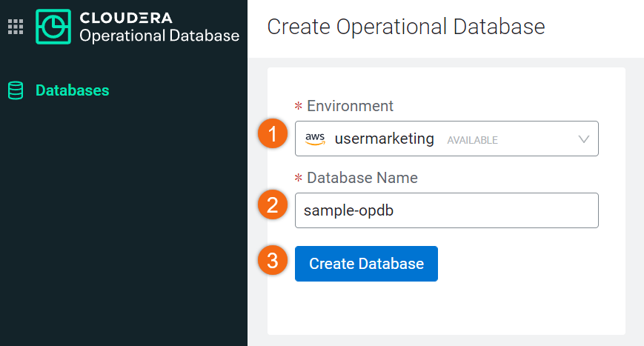Click the "Create Operational Database" page heading
The width and height of the screenshot is (644, 346).
406,27
